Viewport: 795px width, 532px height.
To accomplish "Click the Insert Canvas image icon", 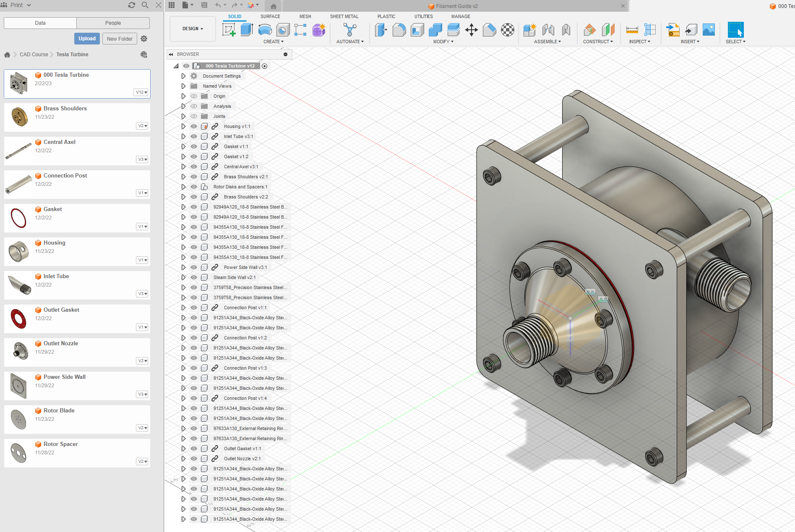I will click(x=709, y=30).
